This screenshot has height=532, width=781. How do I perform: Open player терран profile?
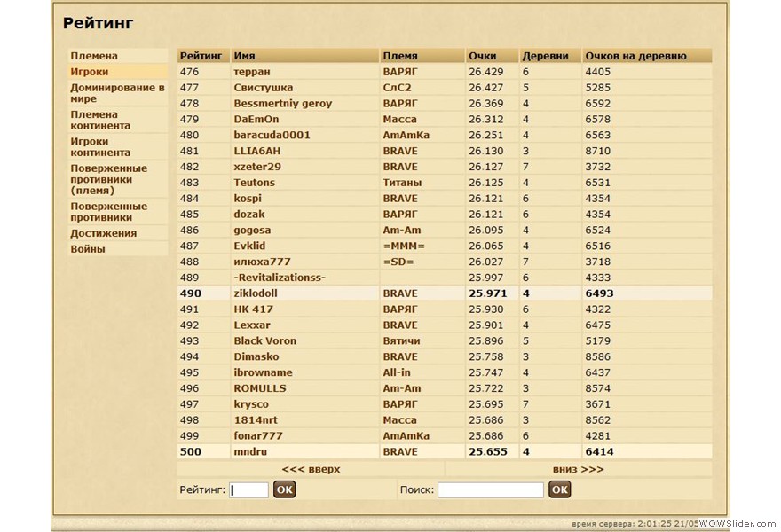click(x=252, y=72)
